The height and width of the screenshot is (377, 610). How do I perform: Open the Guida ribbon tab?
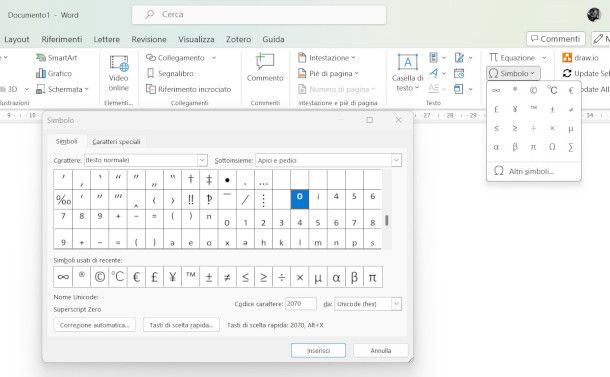pos(273,39)
